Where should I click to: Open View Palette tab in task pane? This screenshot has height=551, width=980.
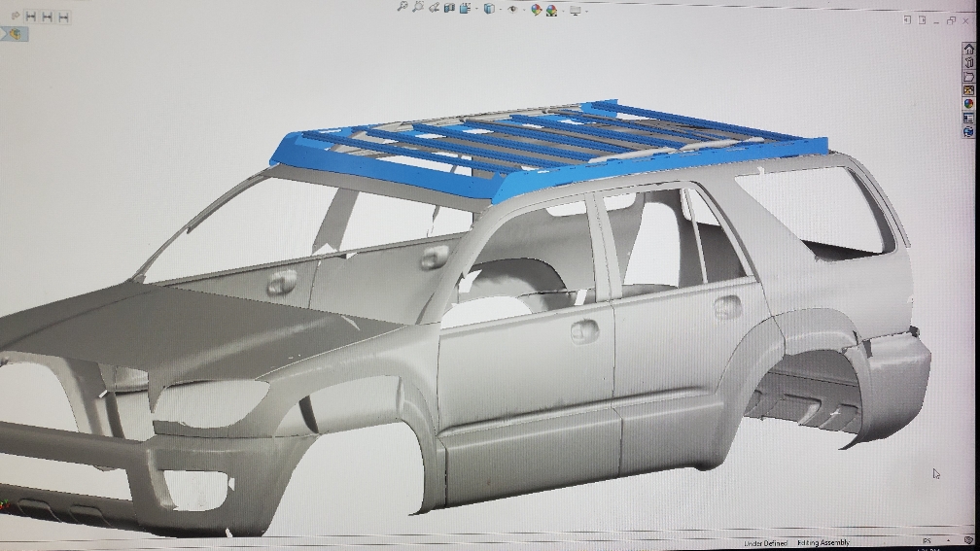968,90
